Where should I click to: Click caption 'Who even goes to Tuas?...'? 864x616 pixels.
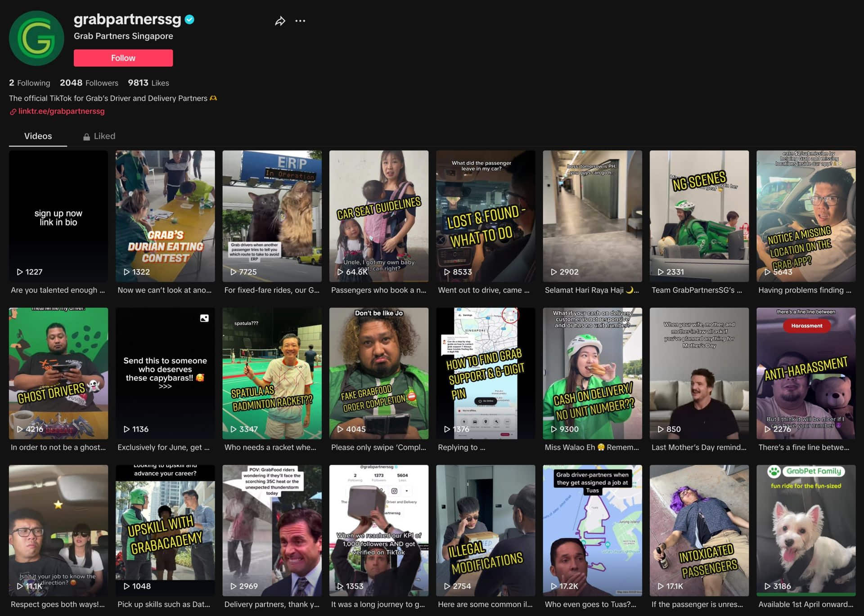tap(590, 605)
